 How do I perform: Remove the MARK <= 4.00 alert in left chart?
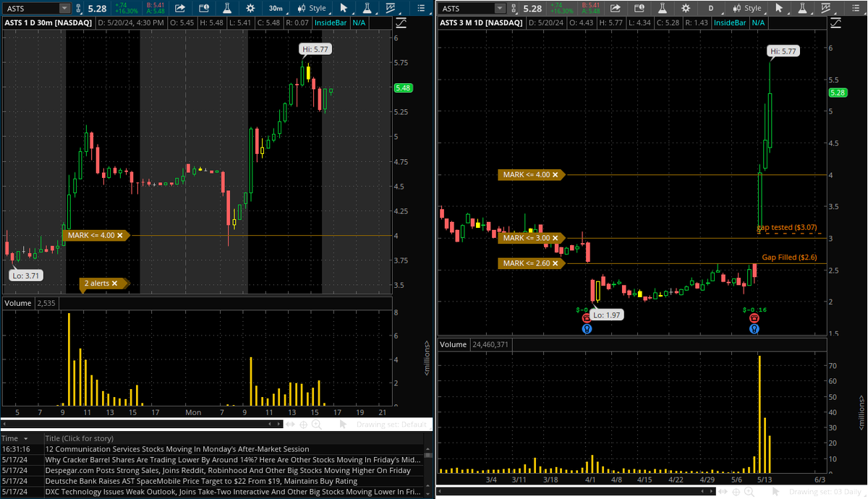point(120,235)
